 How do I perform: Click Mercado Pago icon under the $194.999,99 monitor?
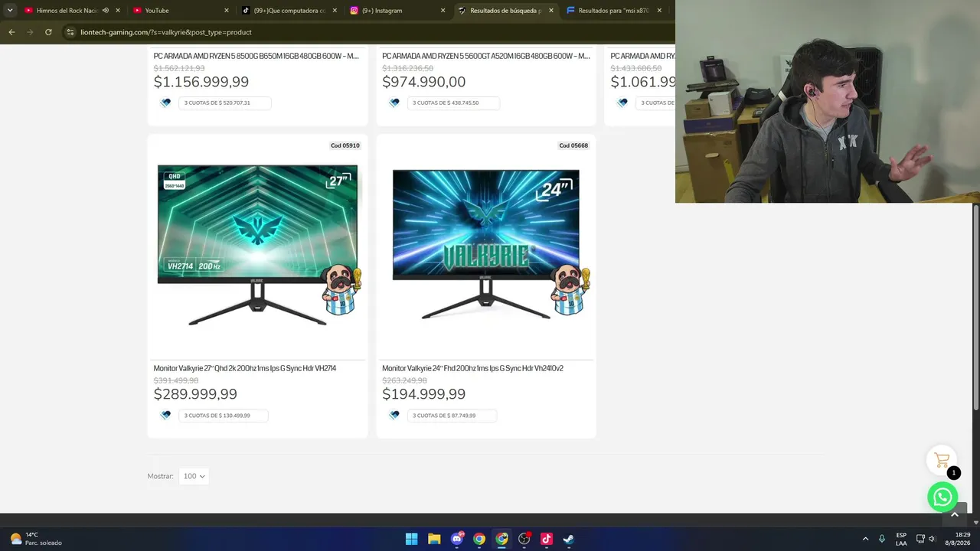pyautogui.click(x=394, y=416)
